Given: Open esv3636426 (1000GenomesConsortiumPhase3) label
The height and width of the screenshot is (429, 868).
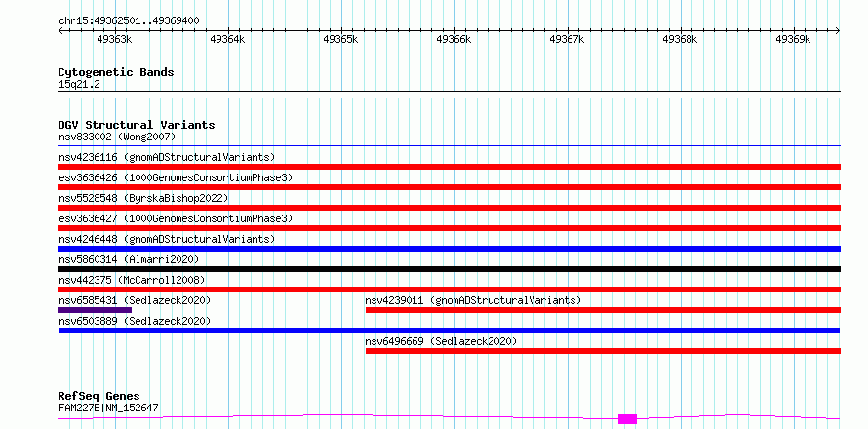Looking at the screenshot, I should (x=176, y=177).
